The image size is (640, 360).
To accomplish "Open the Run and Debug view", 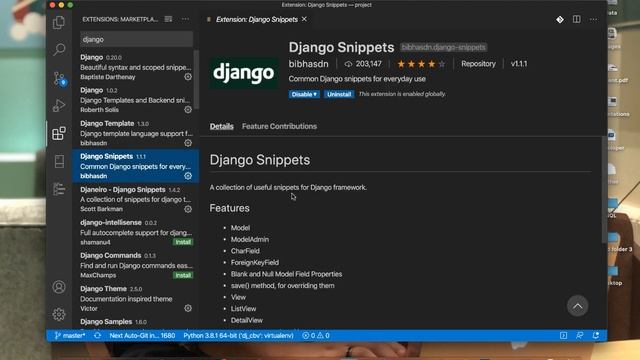I will click(x=59, y=105).
